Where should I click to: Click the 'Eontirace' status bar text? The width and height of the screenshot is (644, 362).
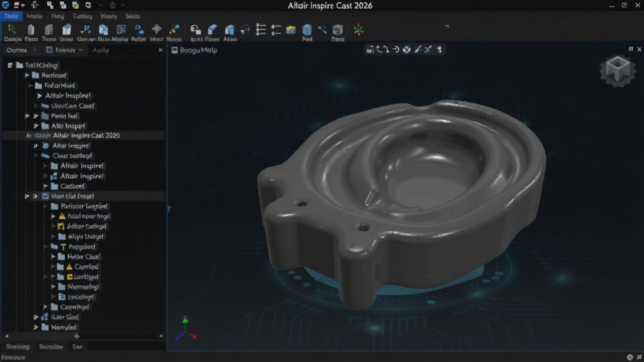tap(13, 357)
